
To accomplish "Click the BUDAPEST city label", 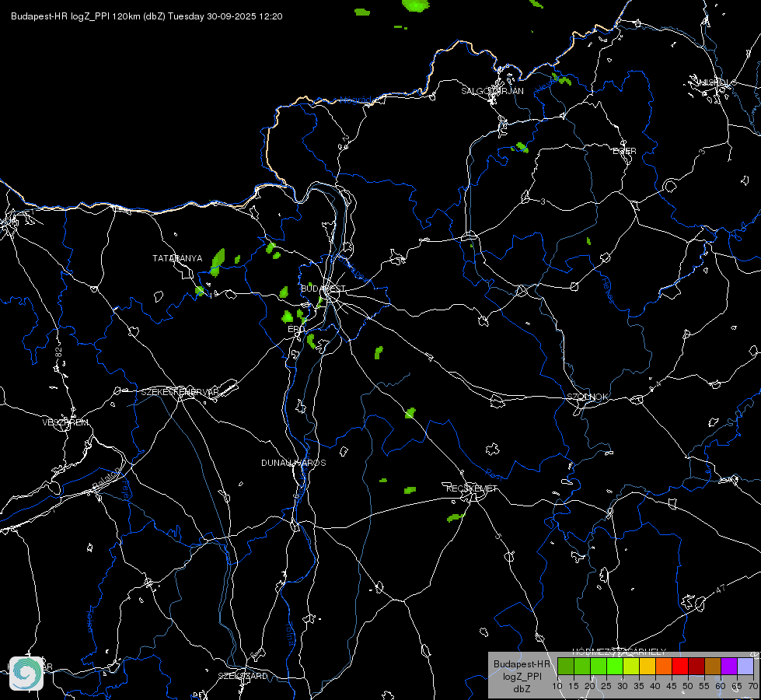I will [323, 289].
